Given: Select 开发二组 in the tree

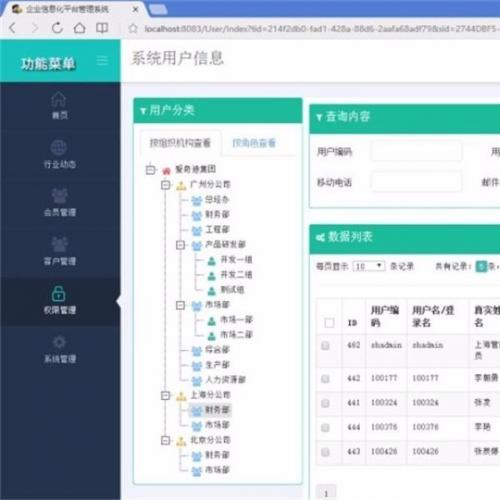Looking at the screenshot, I should (x=236, y=275).
